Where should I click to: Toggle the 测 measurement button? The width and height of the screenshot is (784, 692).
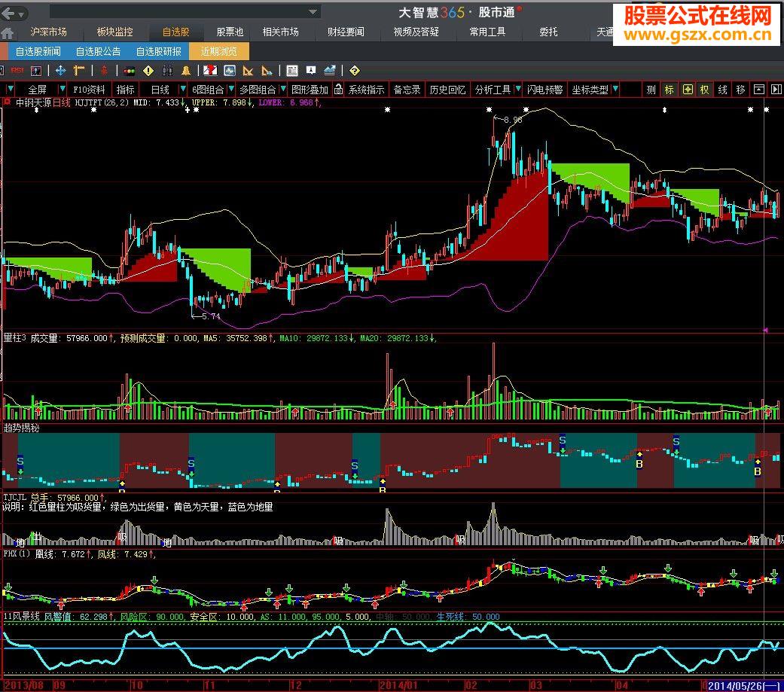click(651, 90)
